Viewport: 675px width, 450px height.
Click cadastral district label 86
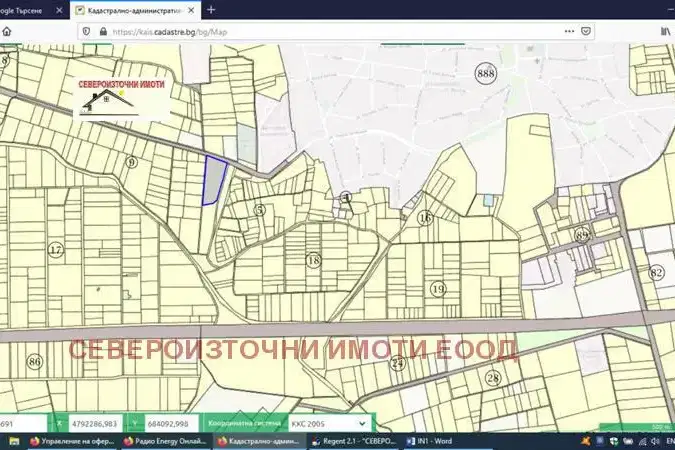pos(34,361)
